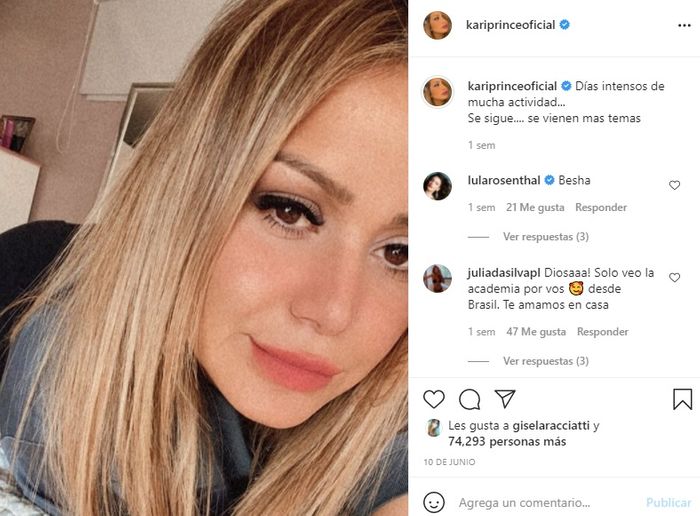Show list of 74,293 personas más likes

pos(507,441)
